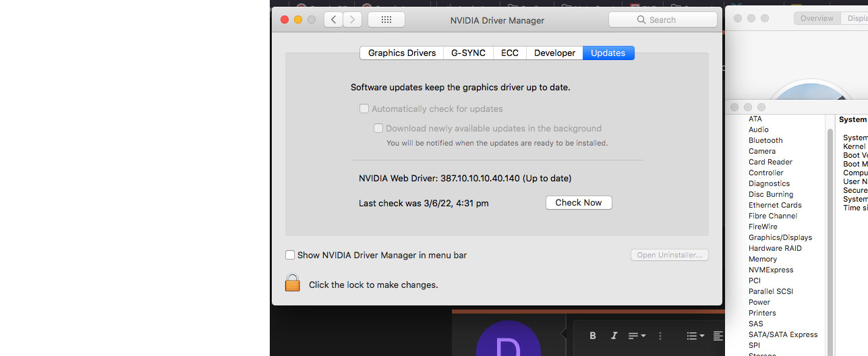Open the text alignment dropdown in editor
868x356 pixels.
tap(637, 336)
